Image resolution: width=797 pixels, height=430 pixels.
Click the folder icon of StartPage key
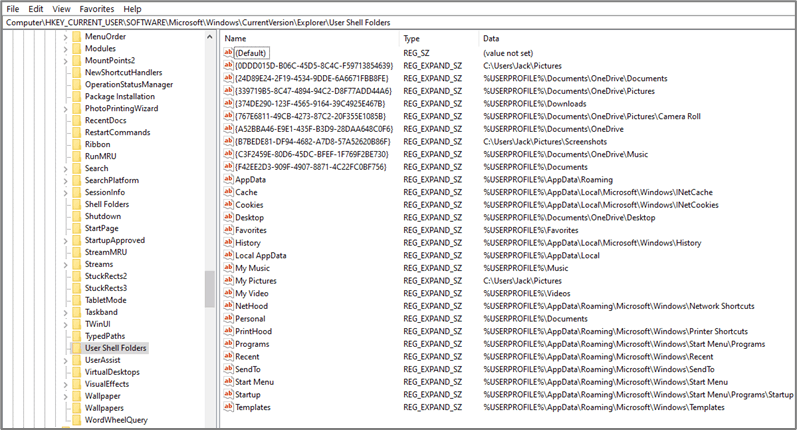(x=76, y=228)
